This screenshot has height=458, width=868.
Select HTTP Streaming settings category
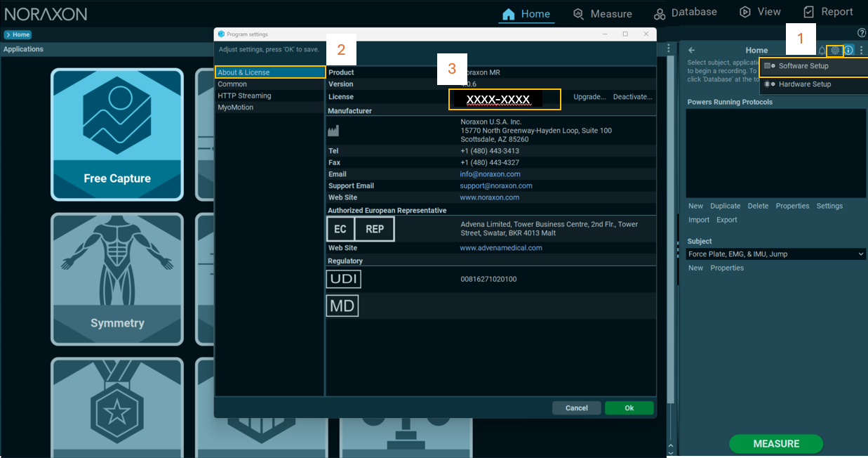(x=270, y=96)
